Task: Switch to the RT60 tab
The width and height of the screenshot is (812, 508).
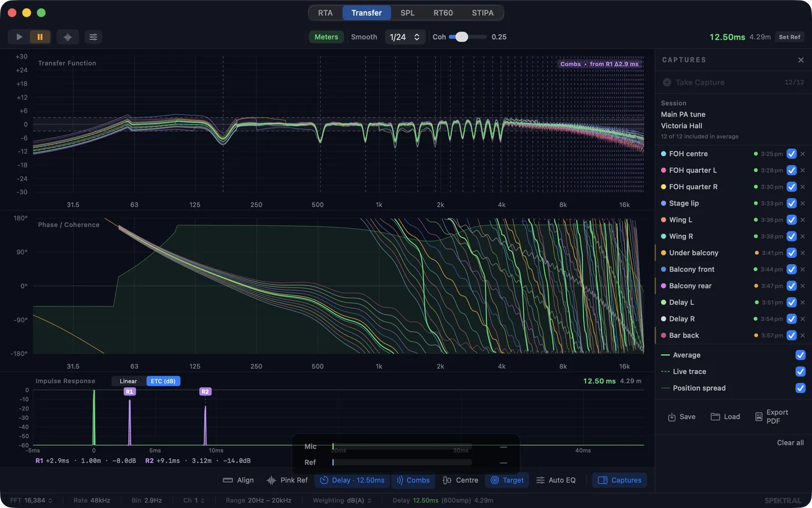Action: click(x=443, y=13)
